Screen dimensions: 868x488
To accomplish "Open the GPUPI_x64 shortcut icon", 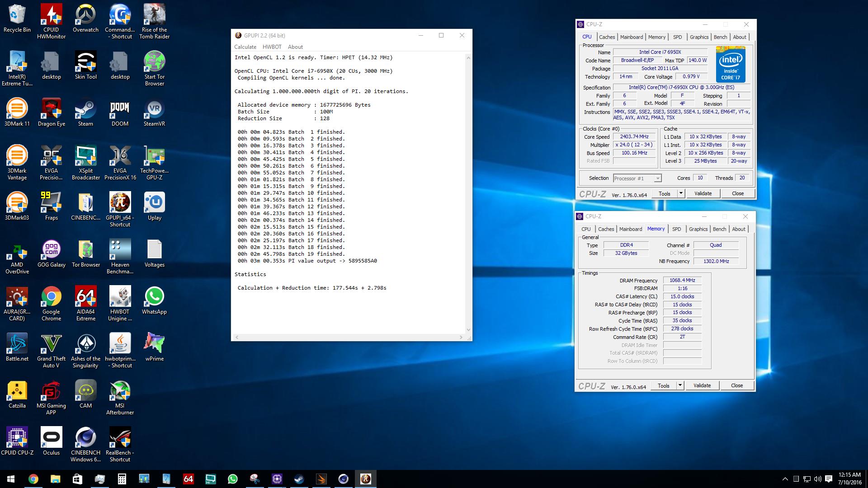I will [120, 209].
